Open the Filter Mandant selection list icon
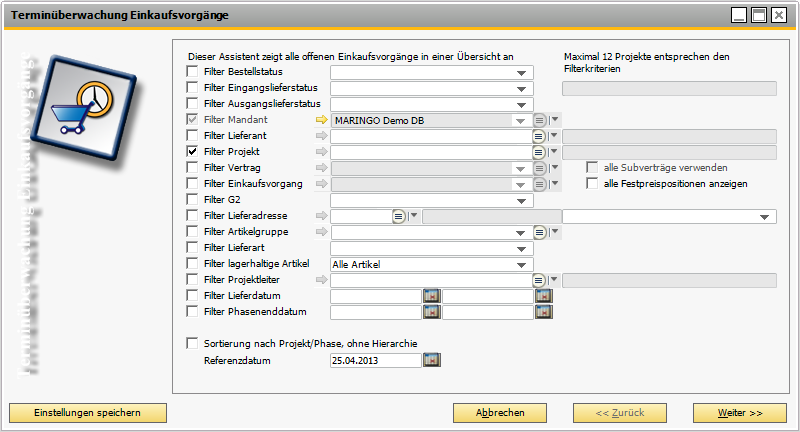This screenshot has width=800, height=432. click(539, 120)
